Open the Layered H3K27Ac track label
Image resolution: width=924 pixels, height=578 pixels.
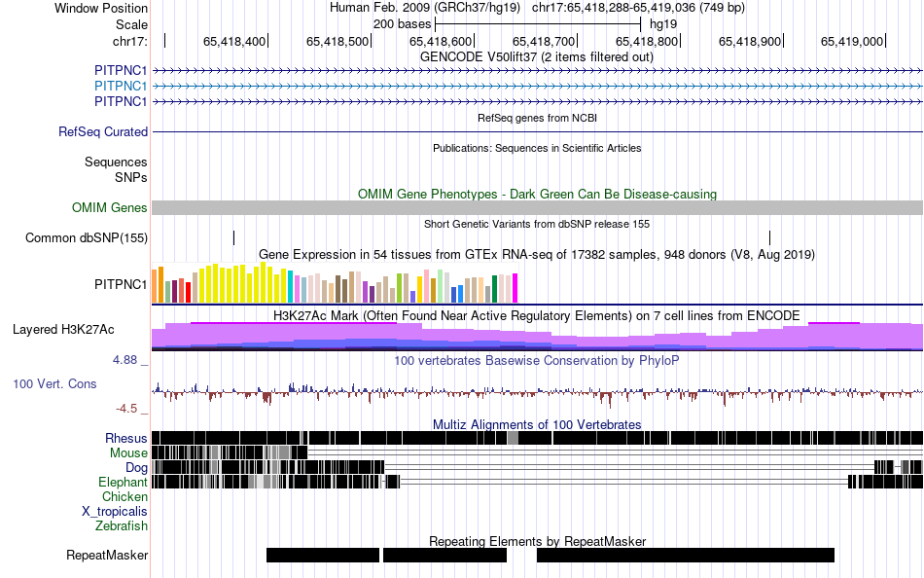pos(63,329)
